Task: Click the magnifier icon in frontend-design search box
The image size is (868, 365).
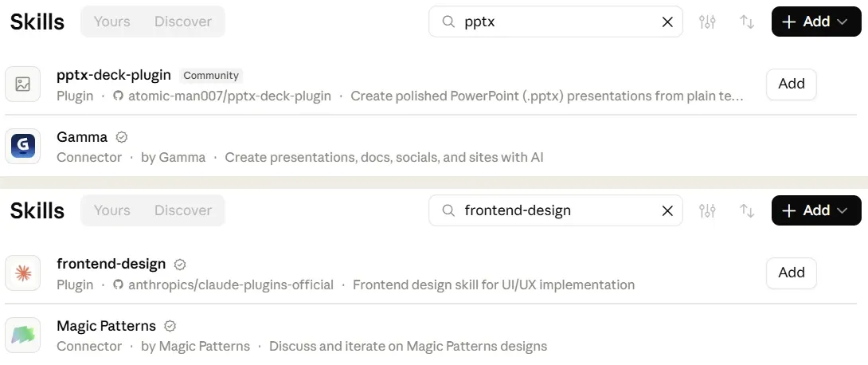Action: pyautogui.click(x=448, y=210)
